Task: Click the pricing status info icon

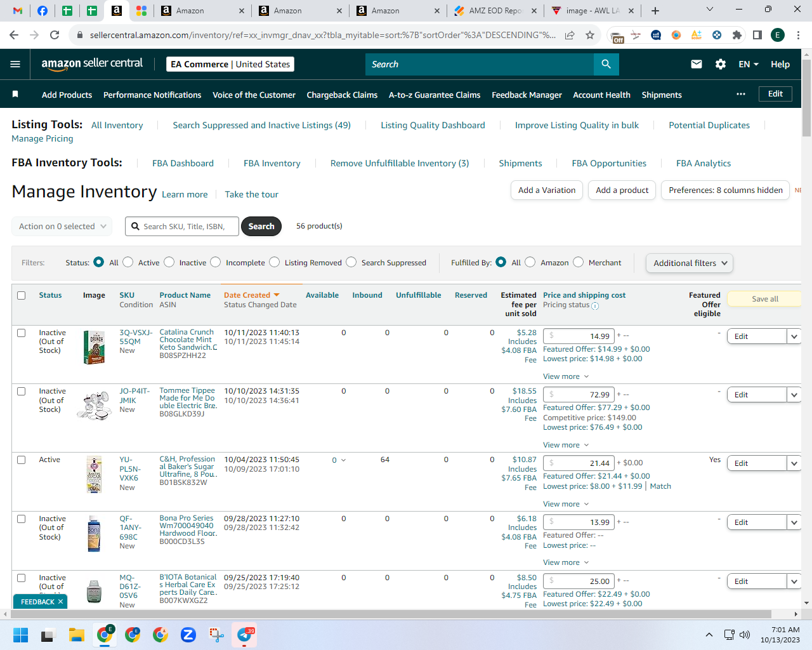Action: [x=595, y=305]
